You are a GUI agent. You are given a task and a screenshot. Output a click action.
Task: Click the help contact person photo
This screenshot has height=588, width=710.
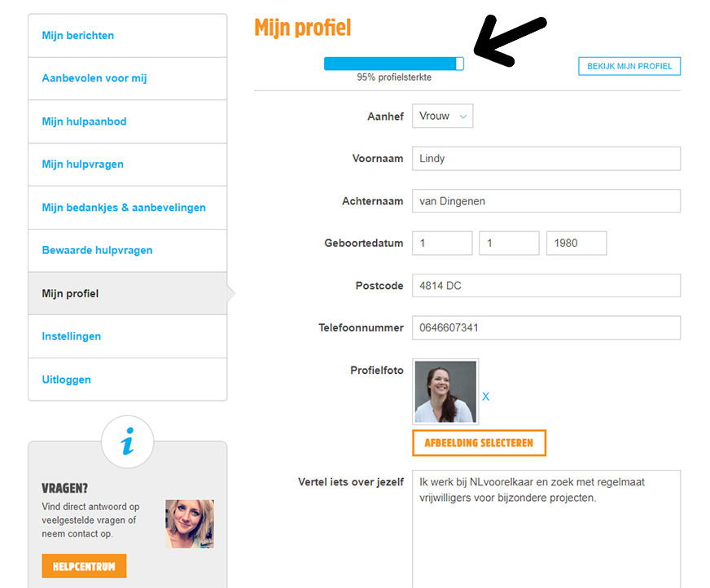pyautogui.click(x=190, y=524)
